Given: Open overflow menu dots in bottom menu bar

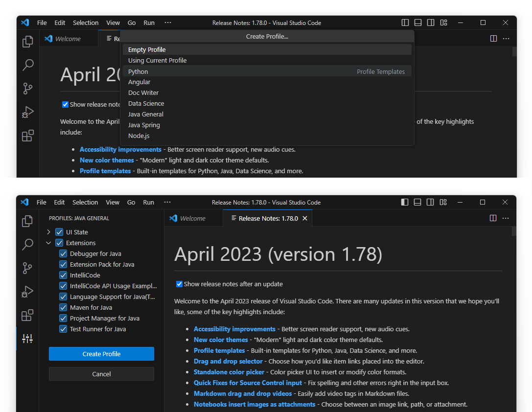Looking at the screenshot, I should (x=167, y=202).
